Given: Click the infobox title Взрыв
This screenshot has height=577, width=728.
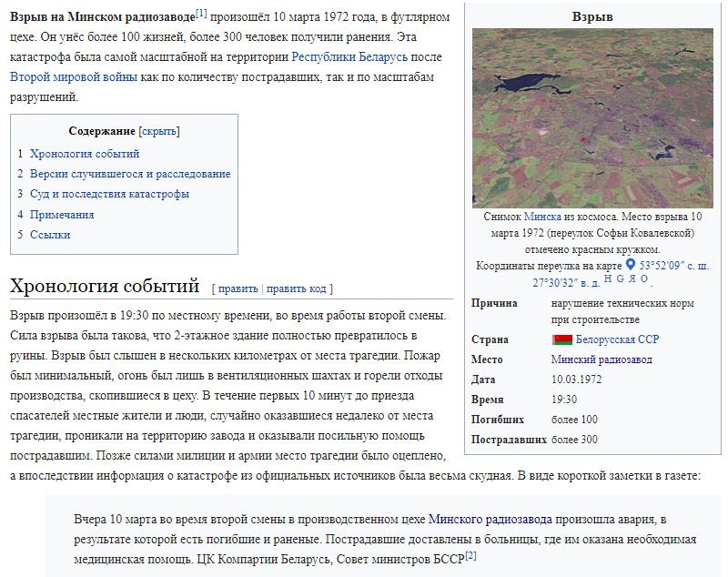Looking at the screenshot, I should pyautogui.click(x=592, y=16).
